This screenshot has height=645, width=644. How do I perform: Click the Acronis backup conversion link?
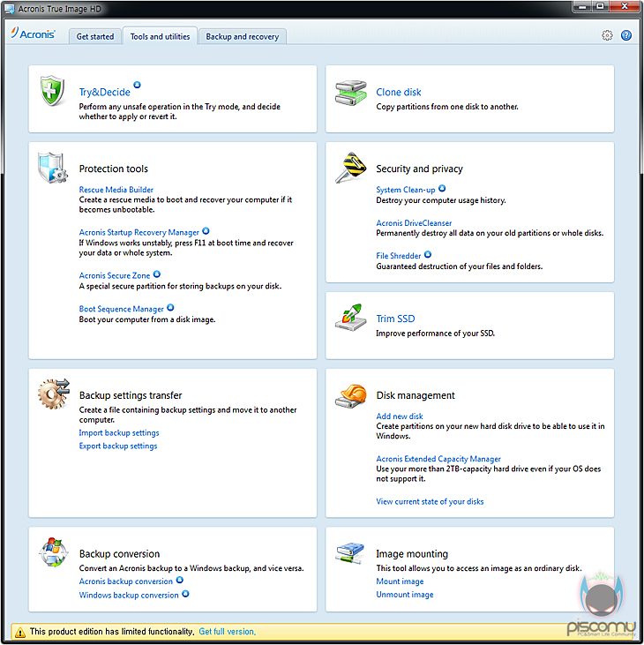[126, 581]
